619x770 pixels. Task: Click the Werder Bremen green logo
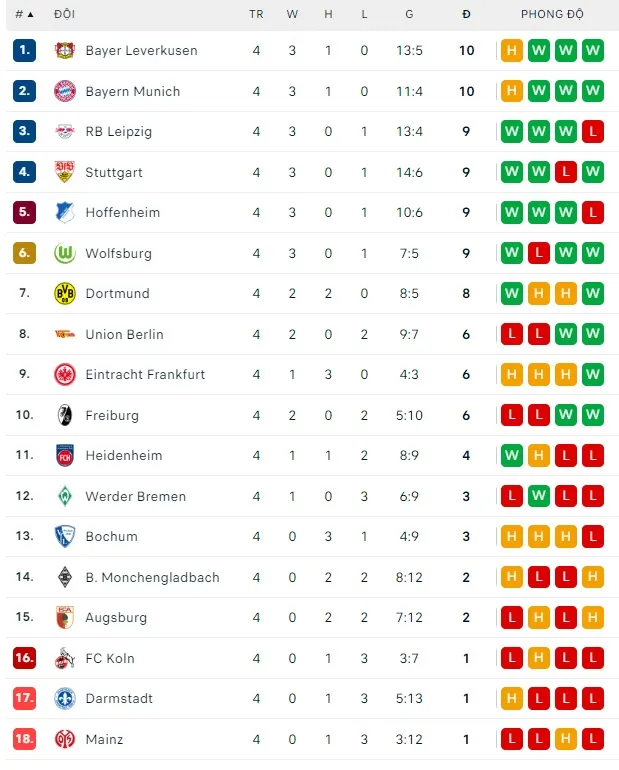click(65, 496)
